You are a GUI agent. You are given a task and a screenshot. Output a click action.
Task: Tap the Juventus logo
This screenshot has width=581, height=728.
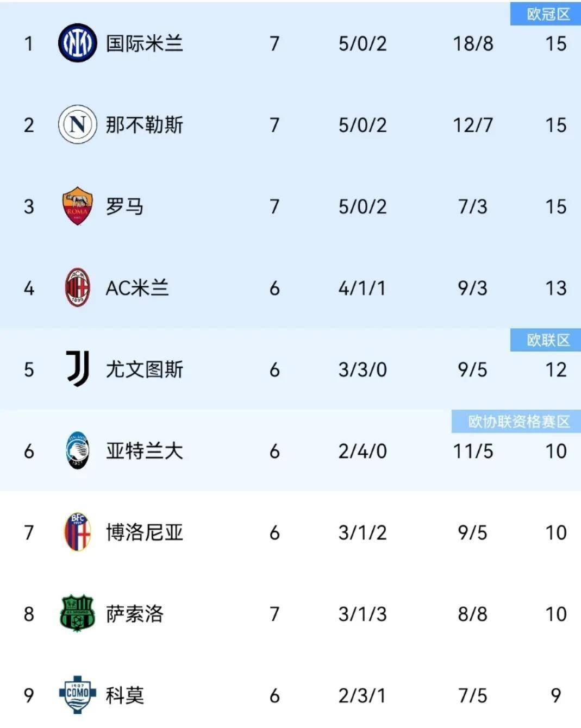[x=77, y=369]
